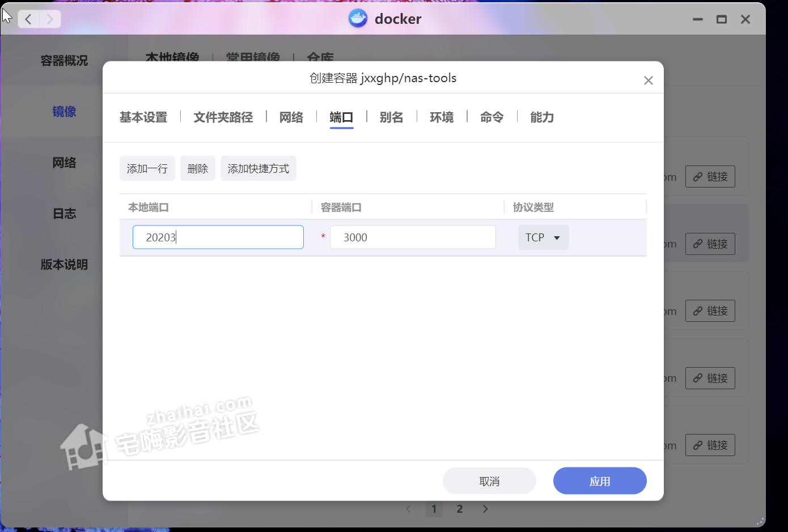Click the 删除 button
Screen dimensions: 788x532
pos(198,168)
